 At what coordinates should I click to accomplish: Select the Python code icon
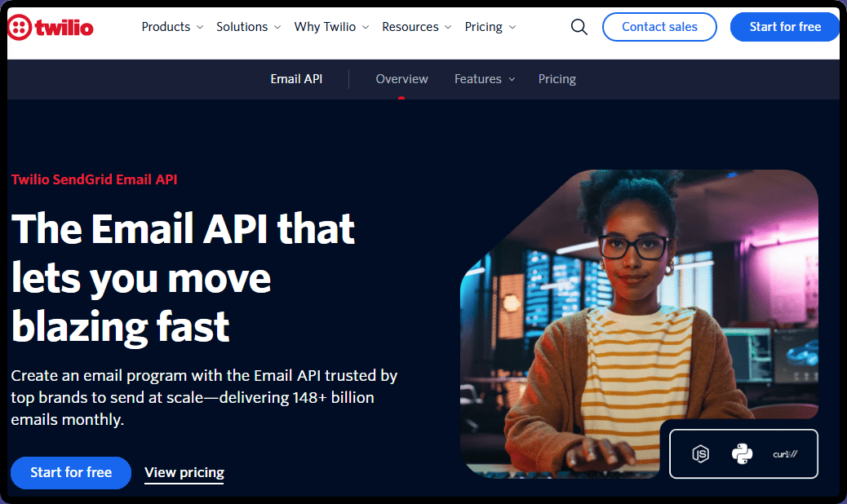coord(743,453)
